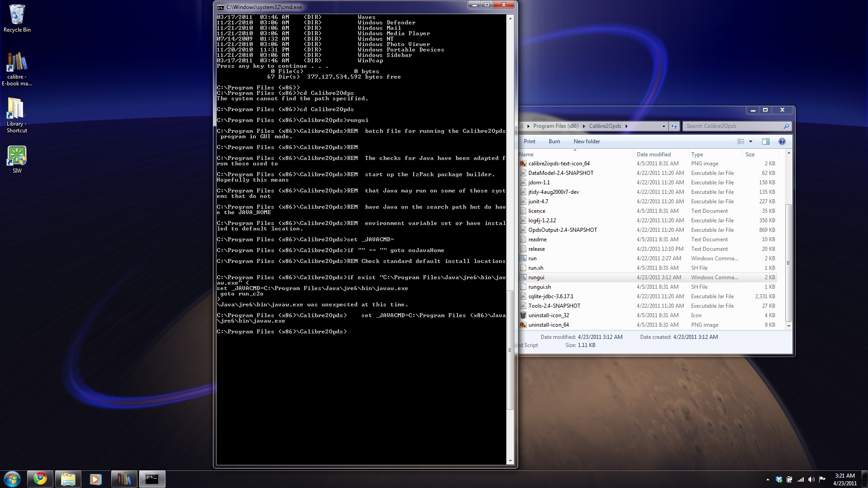Click the Windows Start orb

(x=12, y=479)
